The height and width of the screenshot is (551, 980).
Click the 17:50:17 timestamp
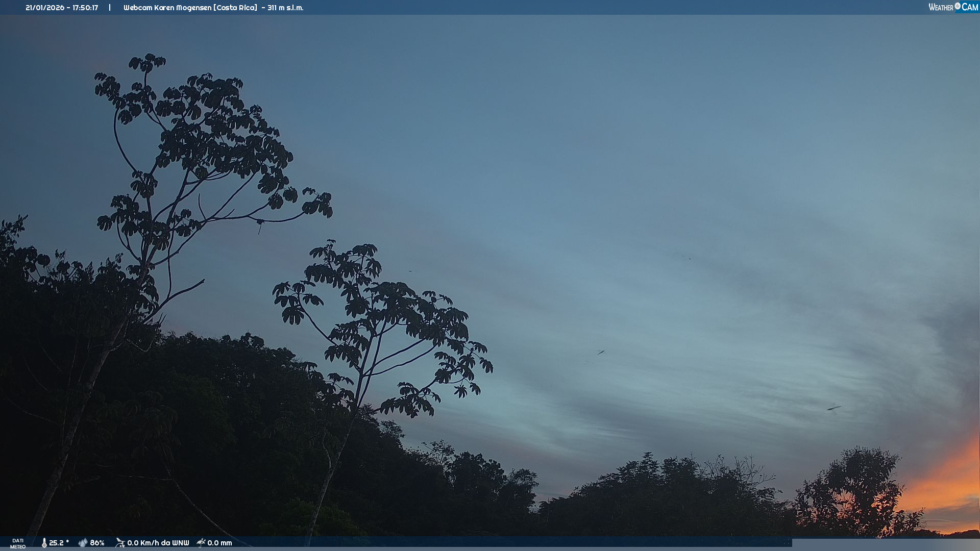coord(85,8)
